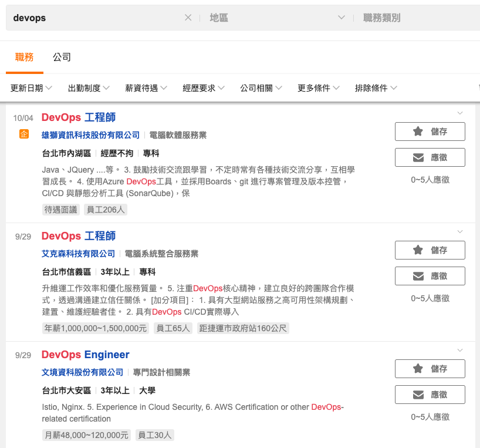
Task: Click the 台北市信義區 location text
Action: (66, 272)
